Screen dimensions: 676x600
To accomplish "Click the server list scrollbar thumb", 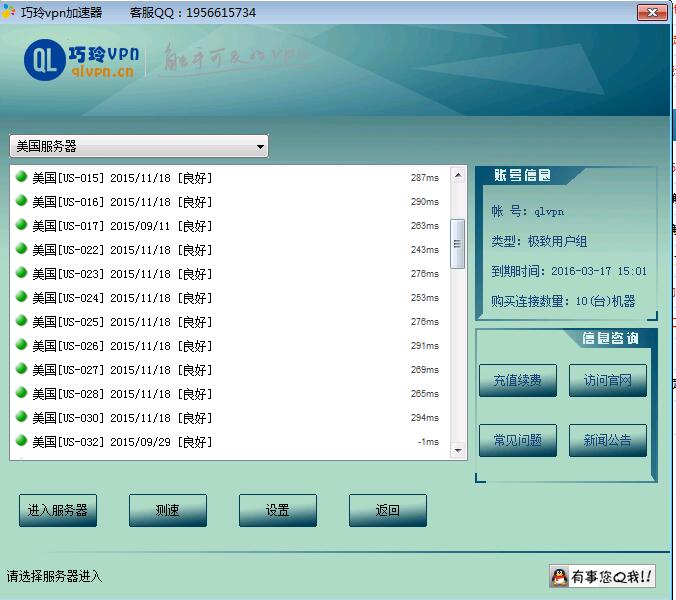I will pos(458,243).
